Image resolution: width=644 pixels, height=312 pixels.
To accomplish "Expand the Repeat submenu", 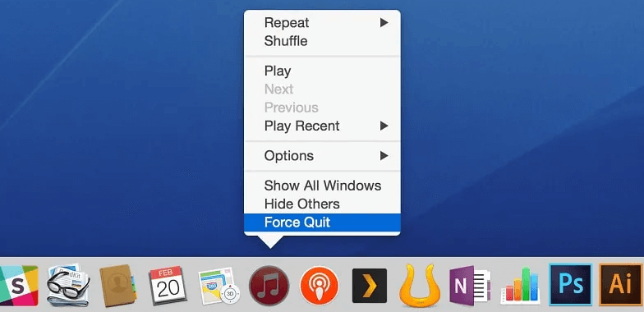I will pyautogui.click(x=322, y=23).
